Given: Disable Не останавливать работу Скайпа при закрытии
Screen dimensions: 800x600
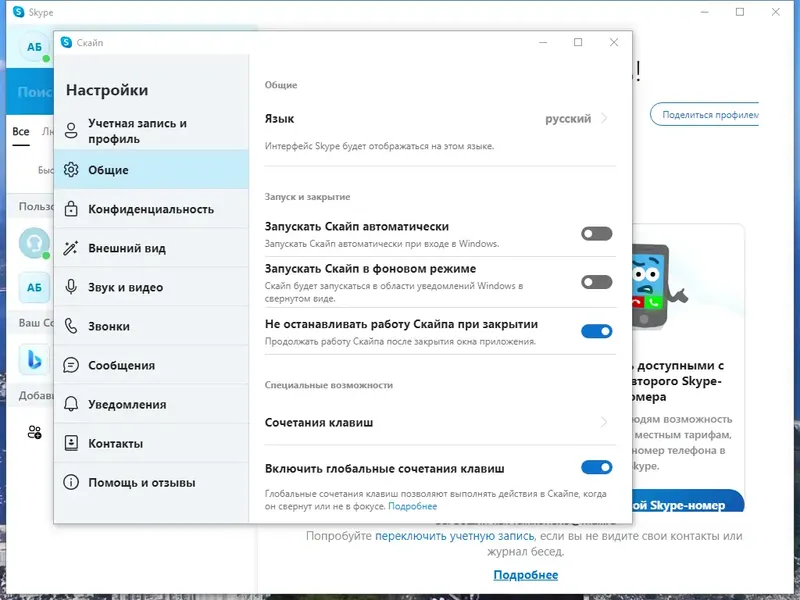Looking at the screenshot, I should [x=596, y=331].
